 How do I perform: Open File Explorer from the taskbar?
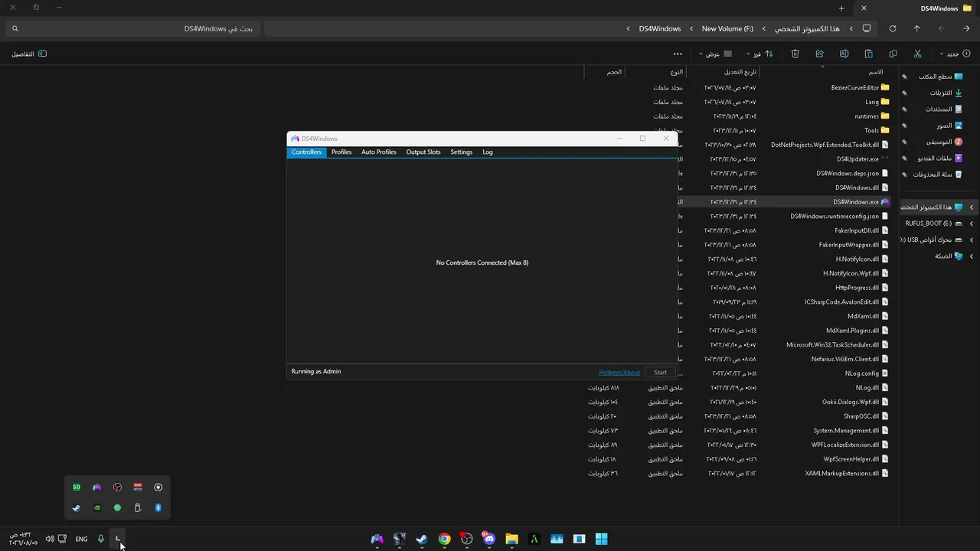(511, 539)
